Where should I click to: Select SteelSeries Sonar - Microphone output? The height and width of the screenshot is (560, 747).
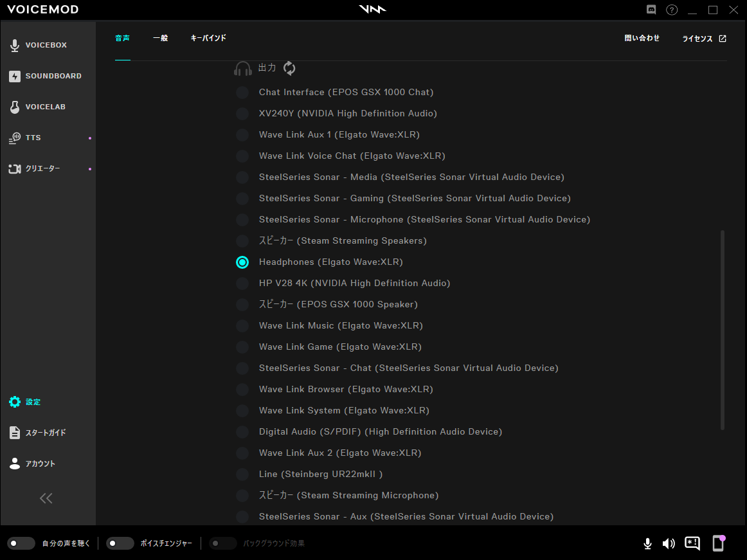tap(242, 220)
